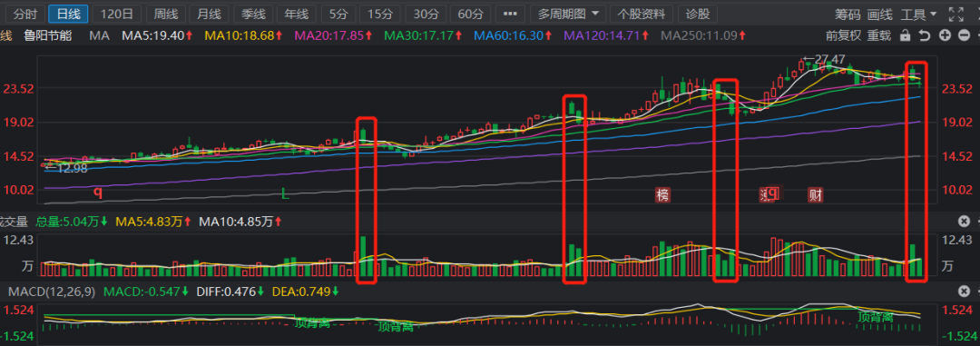Close the volume (总量) indicator panel
The width and height of the screenshot is (980, 346).
[965, 221]
